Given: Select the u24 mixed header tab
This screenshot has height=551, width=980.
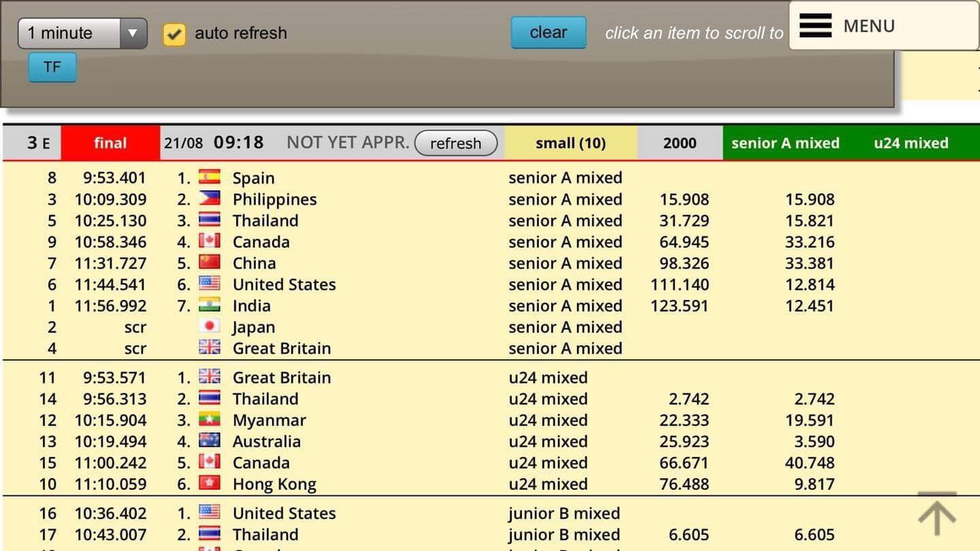Looking at the screenshot, I should click(x=911, y=143).
